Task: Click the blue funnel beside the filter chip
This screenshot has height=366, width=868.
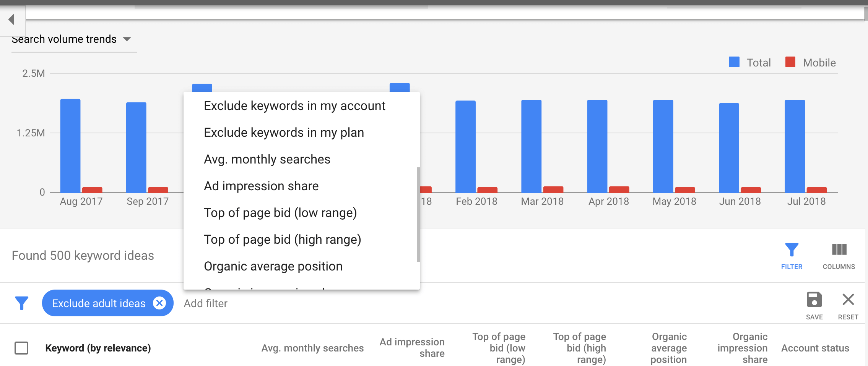Action: click(x=21, y=303)
